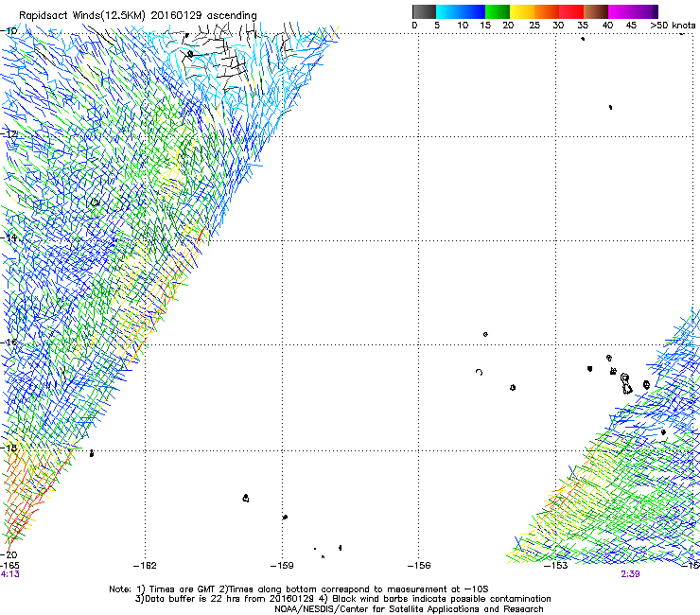Click the '-153' longitude axis label
700x615 pixels.
(556, 566)
